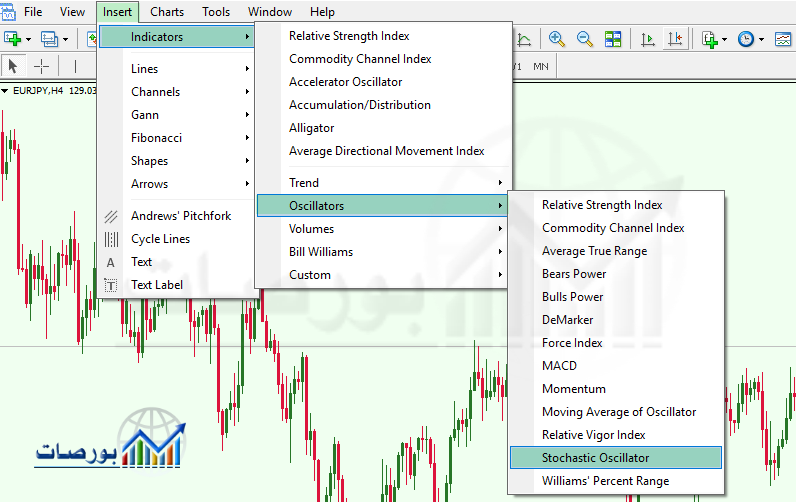Expand the Channels submenu
The image size is (796, 502).
(177, 92)
